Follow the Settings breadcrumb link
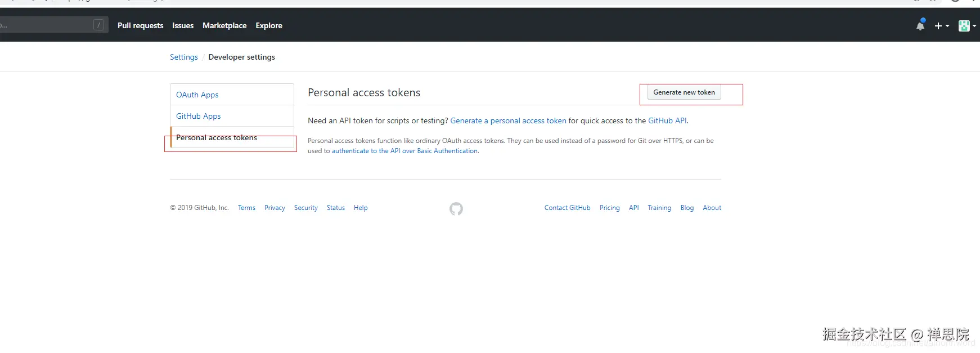 click(x=184, y=57)
